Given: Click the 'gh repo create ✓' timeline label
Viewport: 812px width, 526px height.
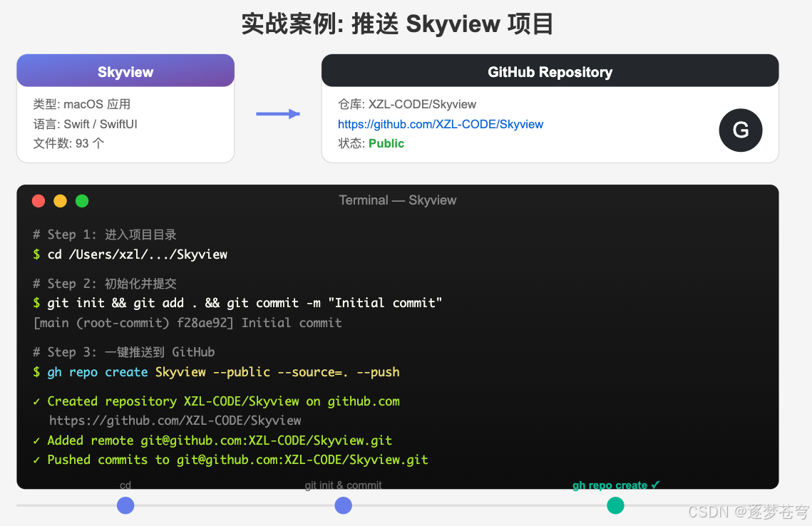Looking at the screenshot, I should tap(616, 485).
